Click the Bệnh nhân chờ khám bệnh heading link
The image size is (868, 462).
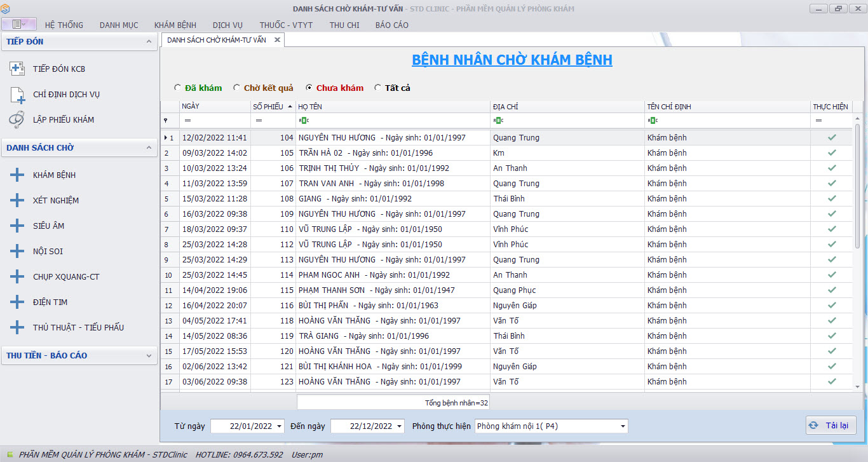[512, 60]
